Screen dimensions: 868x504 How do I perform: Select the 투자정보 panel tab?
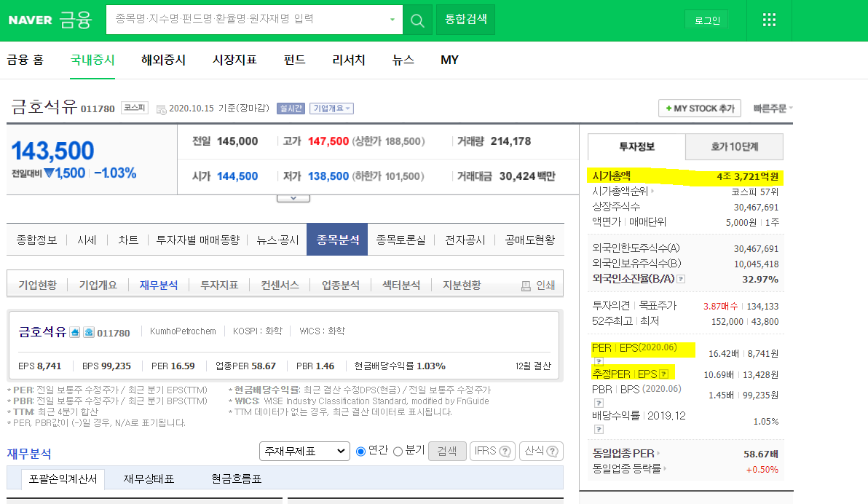636,147
